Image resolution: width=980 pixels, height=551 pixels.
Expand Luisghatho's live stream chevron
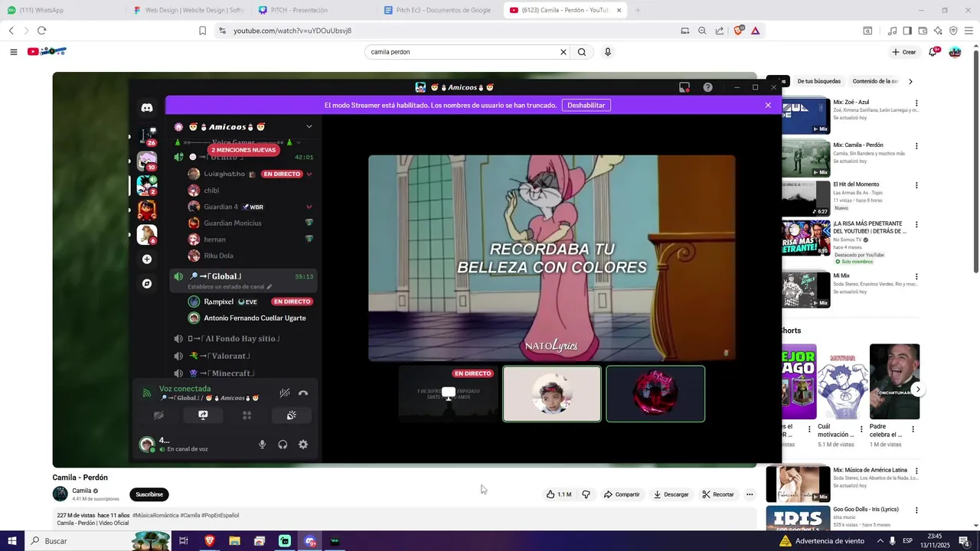point(309,174)
